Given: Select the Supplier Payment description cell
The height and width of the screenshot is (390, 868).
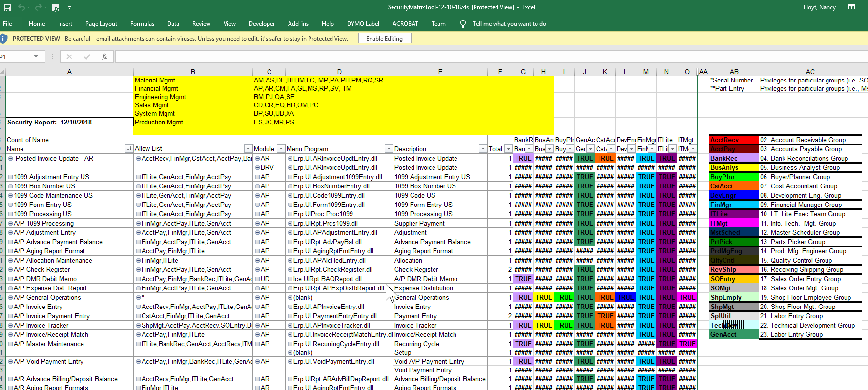Looking at the screenshot, I should 440,223.
